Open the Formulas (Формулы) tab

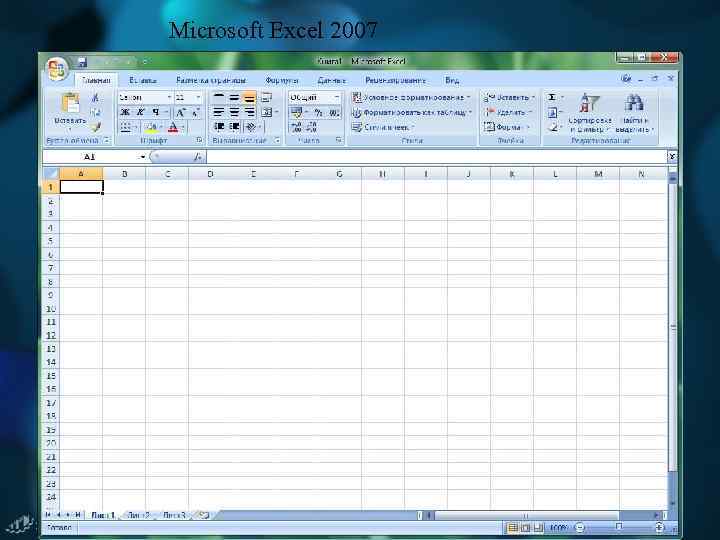coord(282,80)
